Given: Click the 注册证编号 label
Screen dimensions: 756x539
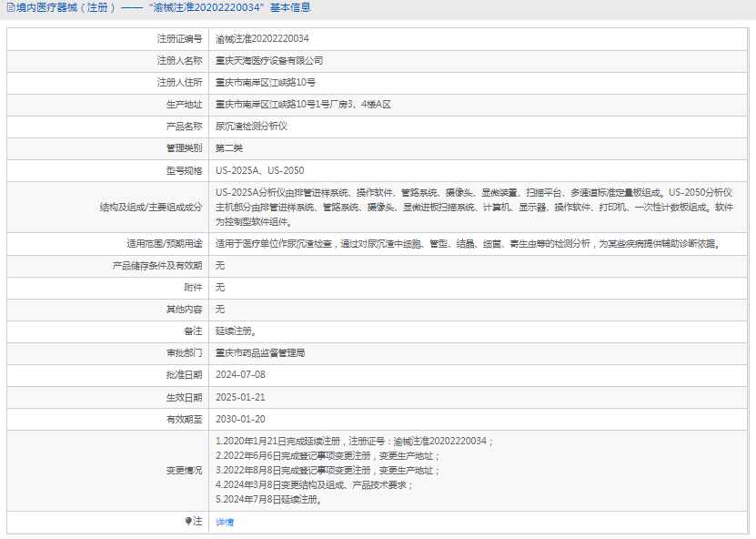Looking at the screenshot, I should tap(179, 38).
